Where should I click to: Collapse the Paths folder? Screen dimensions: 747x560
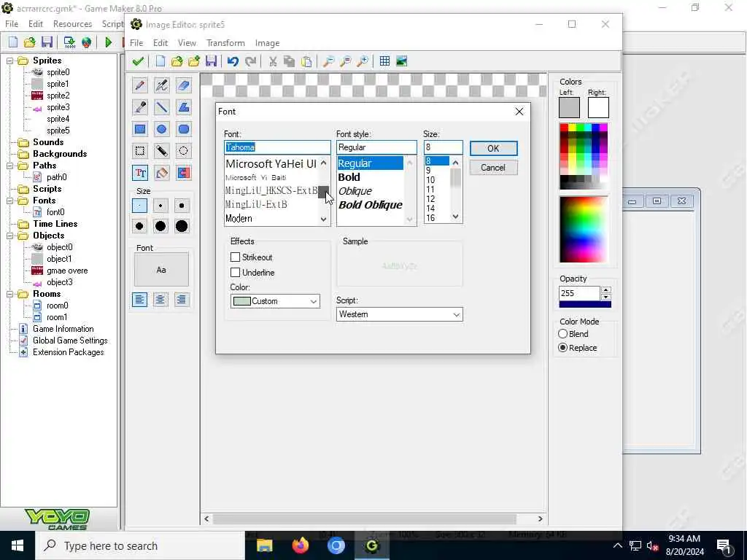point(9,166)
